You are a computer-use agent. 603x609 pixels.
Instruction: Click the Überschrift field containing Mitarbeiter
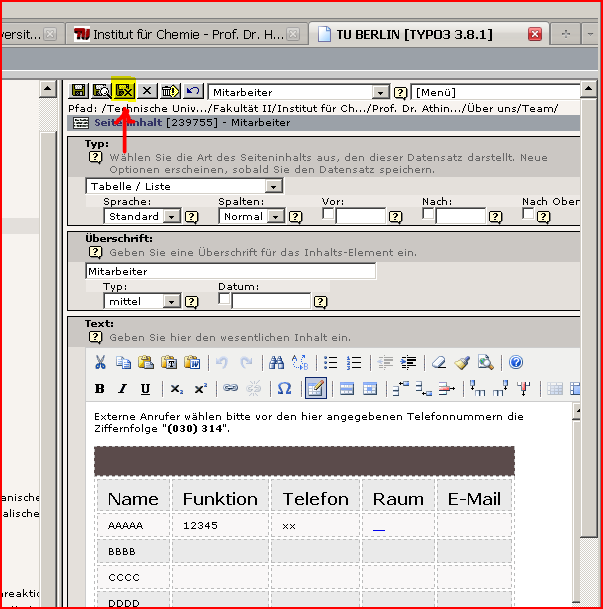click(231, 271)
